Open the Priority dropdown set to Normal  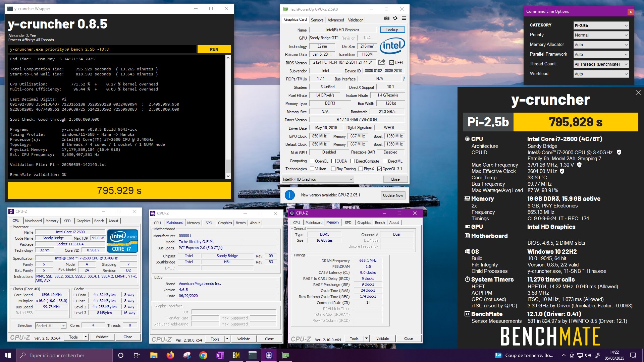pos(601,35)
